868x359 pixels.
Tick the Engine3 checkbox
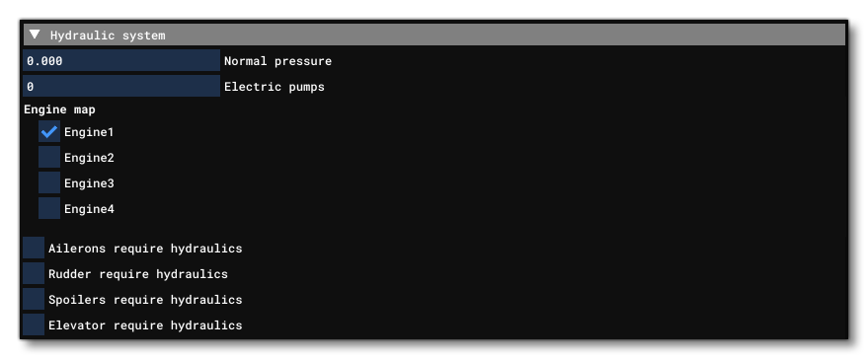point(49,182)
